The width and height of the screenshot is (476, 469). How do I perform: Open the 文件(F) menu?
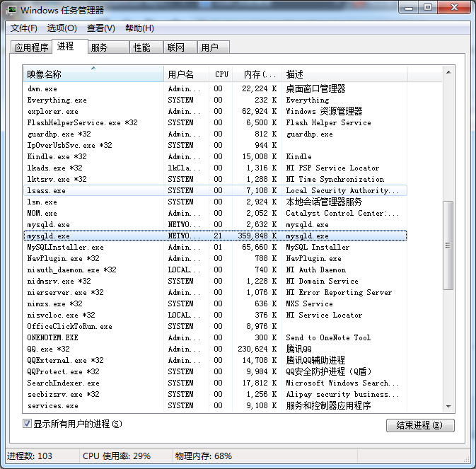tap(24, 28)
